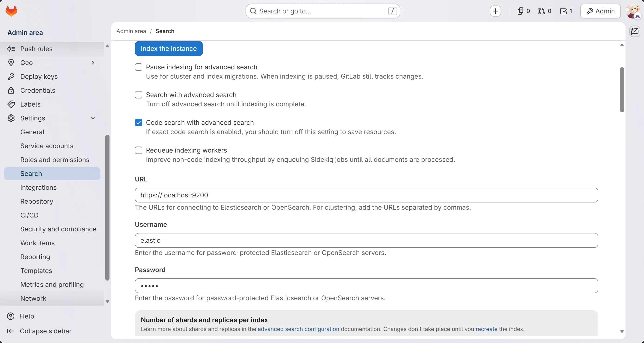This screenshot has height=343, width=644.
Task: Click the Search breadcrumb text
Action: (165, 31)
